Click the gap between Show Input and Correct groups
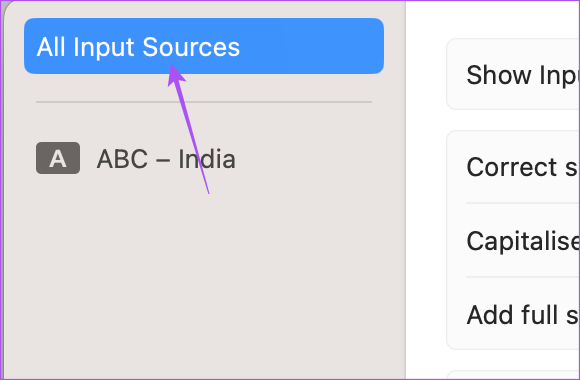Image resolution: width=580 pixels, height=380 pixels. coord(513,120)
